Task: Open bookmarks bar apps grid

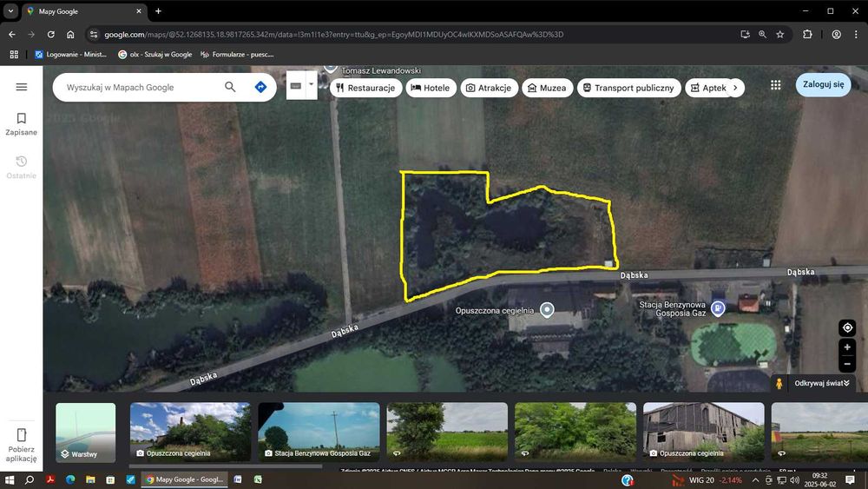Action: pos(14,54)
